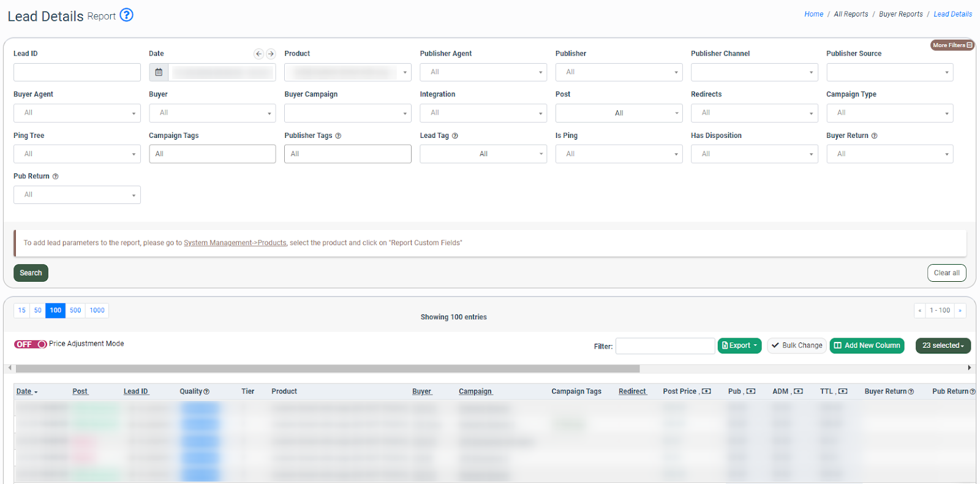Open the Buyer Campaign dropdown
980x484 pixels.
click(347, 113)
